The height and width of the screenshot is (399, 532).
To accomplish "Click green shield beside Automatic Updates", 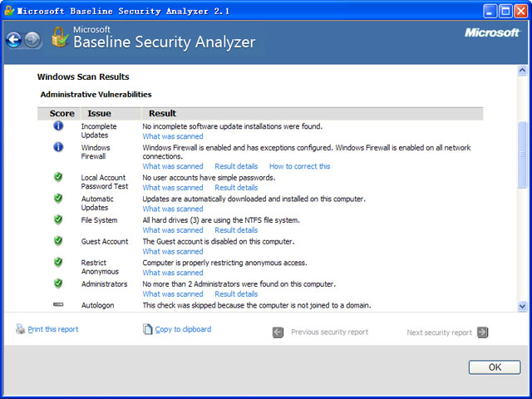I will coord(58,199).
